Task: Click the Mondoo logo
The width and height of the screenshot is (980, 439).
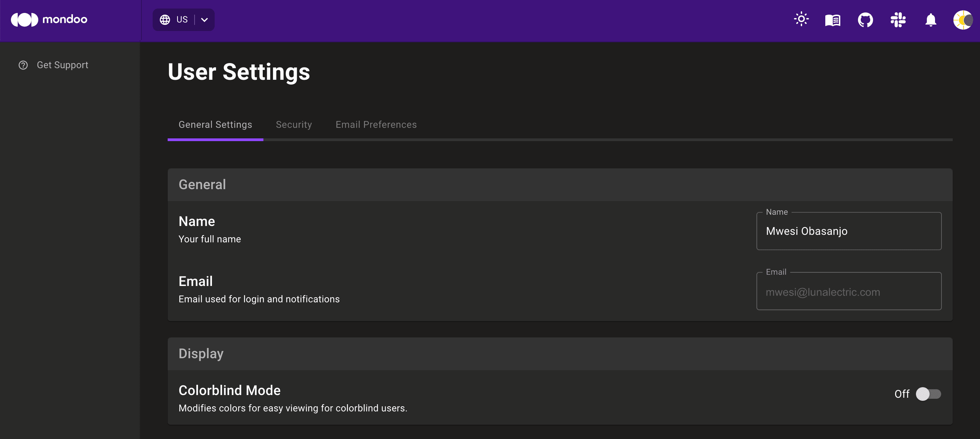Action: tap(48, 19)
